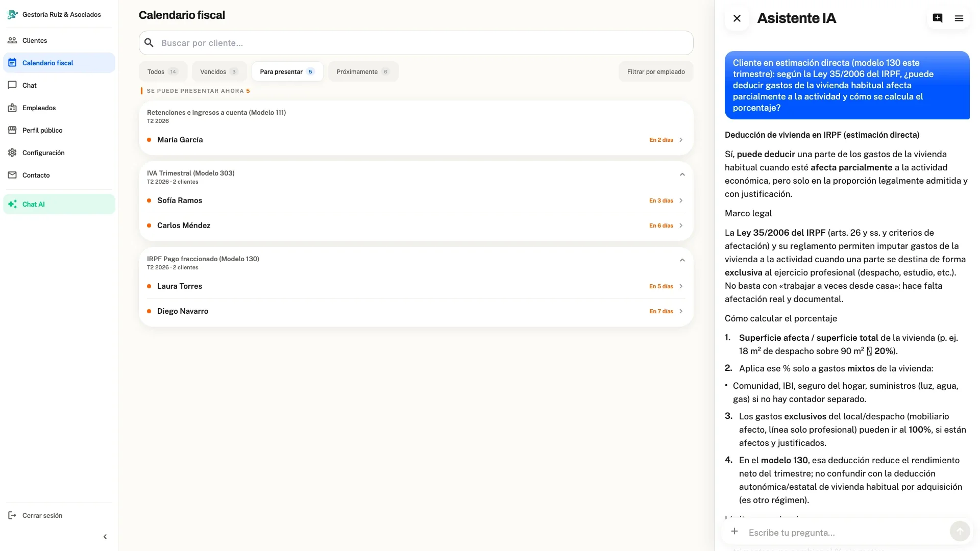980x551 pixels.
Task: Click the 'En 2 días' deadline label
Action: pyautogui.click(x=661, y=140)
